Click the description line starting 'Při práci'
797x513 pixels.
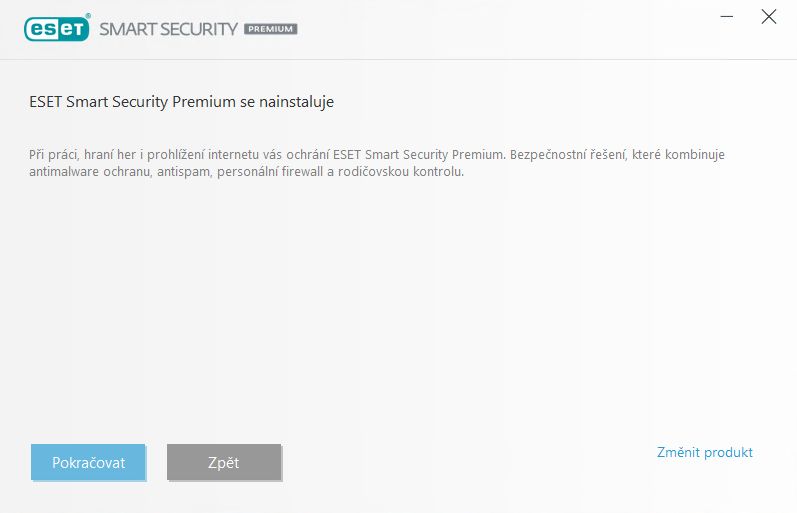(377, 155)
